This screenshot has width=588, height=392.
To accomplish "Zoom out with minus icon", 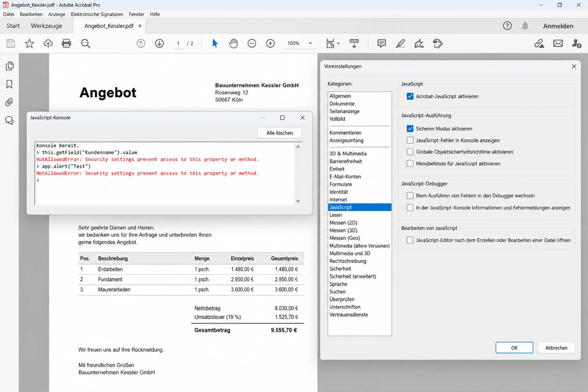I will [252, 43].
